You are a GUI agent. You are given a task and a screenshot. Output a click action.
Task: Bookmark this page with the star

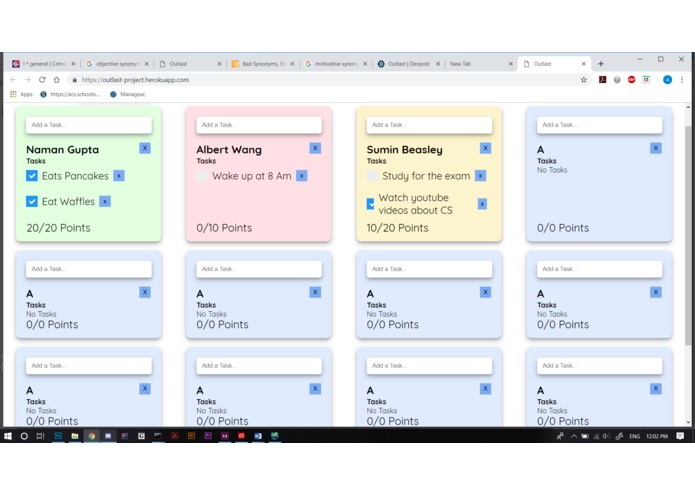[x=584, y=80]
